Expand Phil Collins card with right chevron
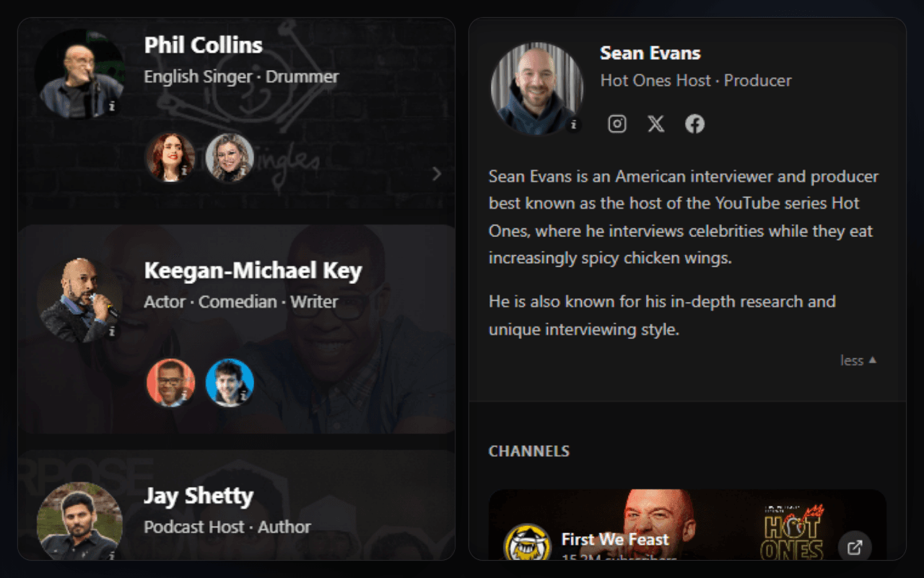The width and height of the screenshot is (924, 578). pos(436,173)
